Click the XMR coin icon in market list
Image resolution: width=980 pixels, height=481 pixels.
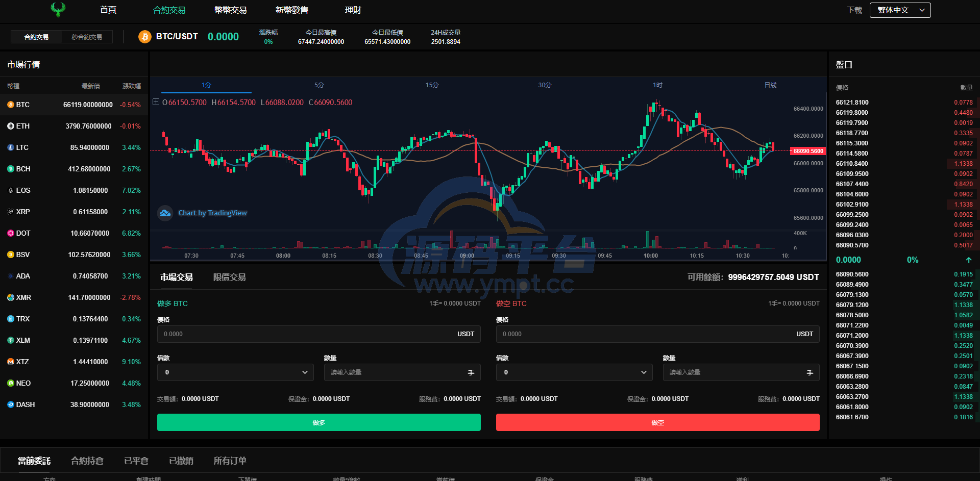(x=10, y=297)
